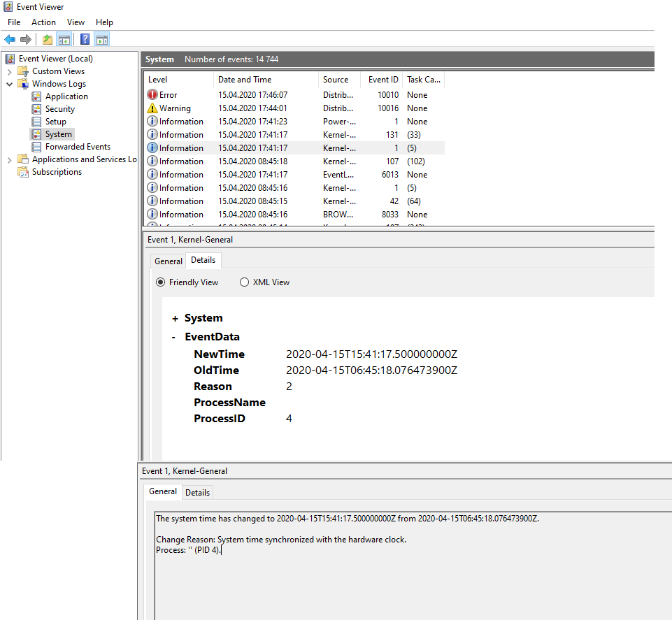
Task: Switch to the General tab in upper pane
Action: point(169,261)
